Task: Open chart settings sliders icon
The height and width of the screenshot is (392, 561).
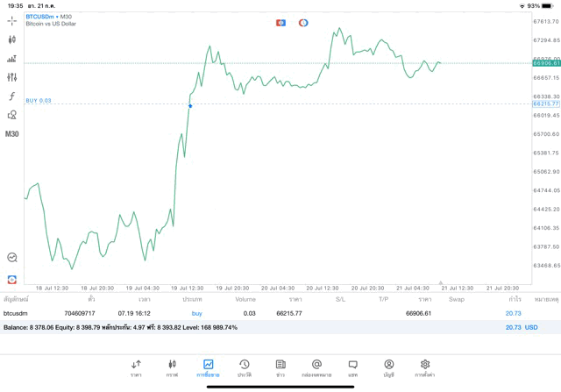Action: (12, 77)
